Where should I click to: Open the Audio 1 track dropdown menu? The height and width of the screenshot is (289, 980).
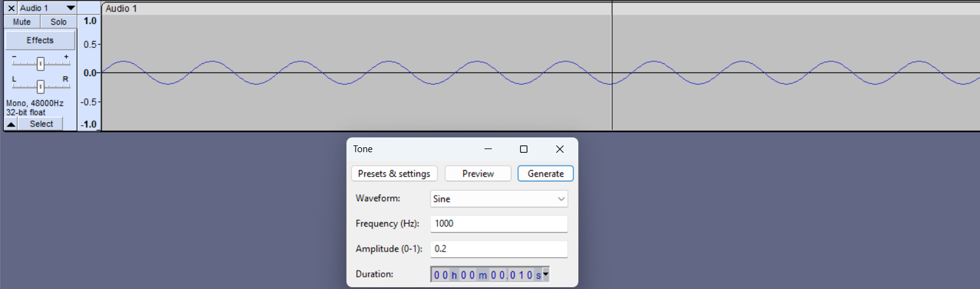71,8
